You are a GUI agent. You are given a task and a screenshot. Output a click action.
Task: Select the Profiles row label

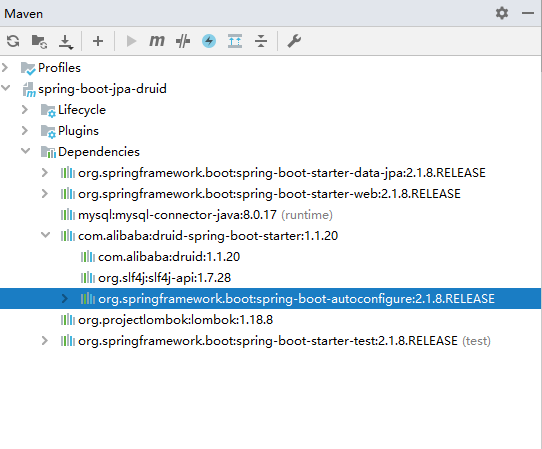pos(59,68)
